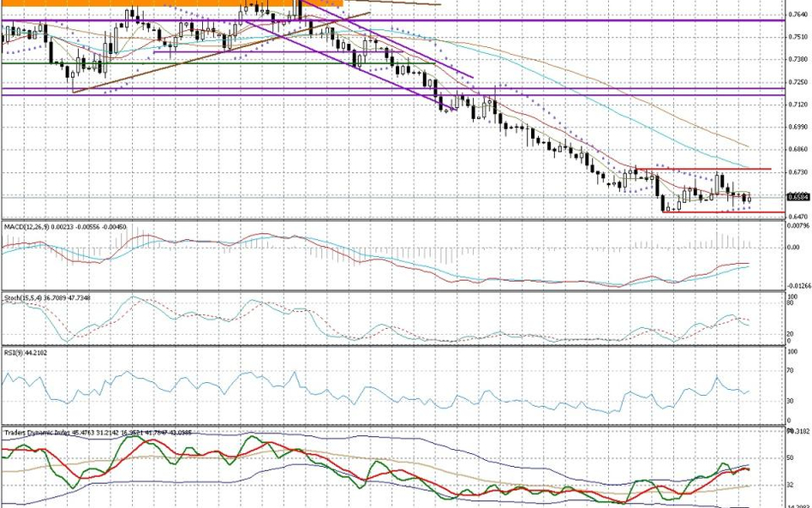Click the 0.7380 price axis label
The image size is (812, 508).
(x=798, y=60)
